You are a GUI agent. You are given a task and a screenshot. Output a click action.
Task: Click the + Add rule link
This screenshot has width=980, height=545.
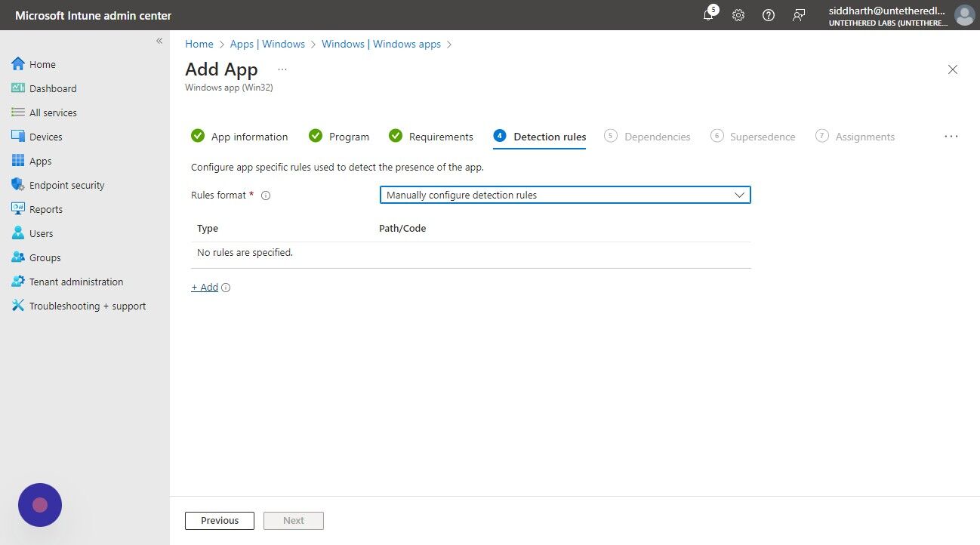[x=205, y=288]
